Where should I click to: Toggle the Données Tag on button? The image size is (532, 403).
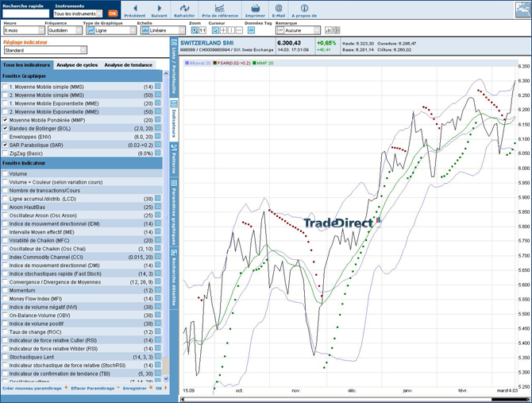point(251,30)
